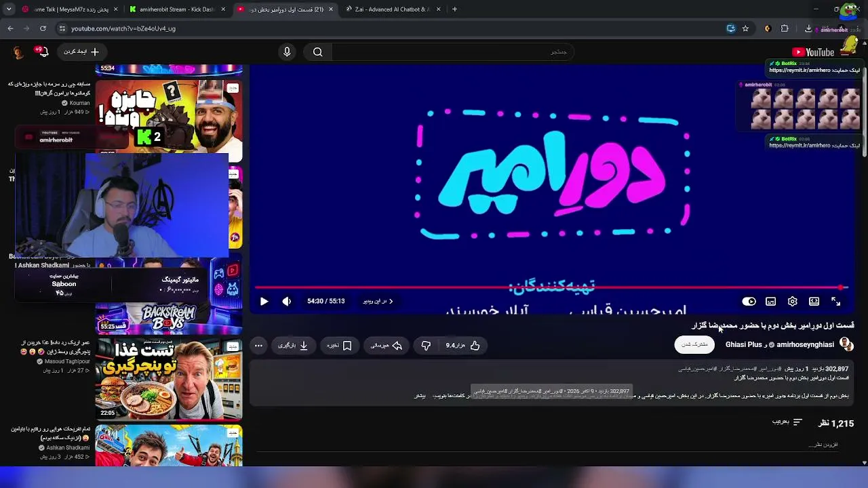Open the player settings gear

(792, 302)
